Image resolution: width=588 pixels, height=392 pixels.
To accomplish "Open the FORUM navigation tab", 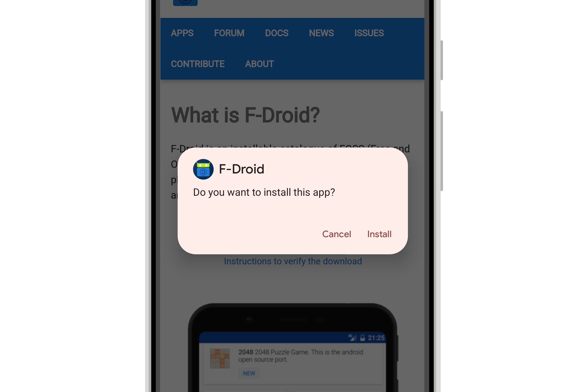I will 229,33.
